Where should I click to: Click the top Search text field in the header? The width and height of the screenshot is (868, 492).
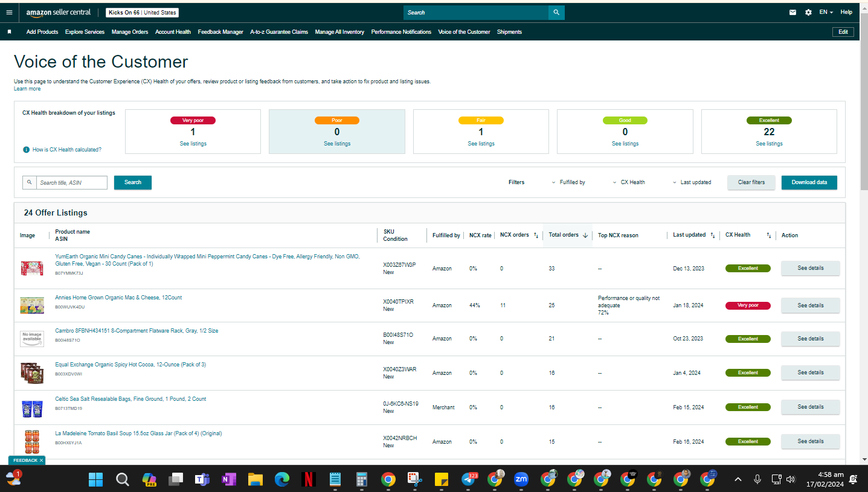(476, 12)
